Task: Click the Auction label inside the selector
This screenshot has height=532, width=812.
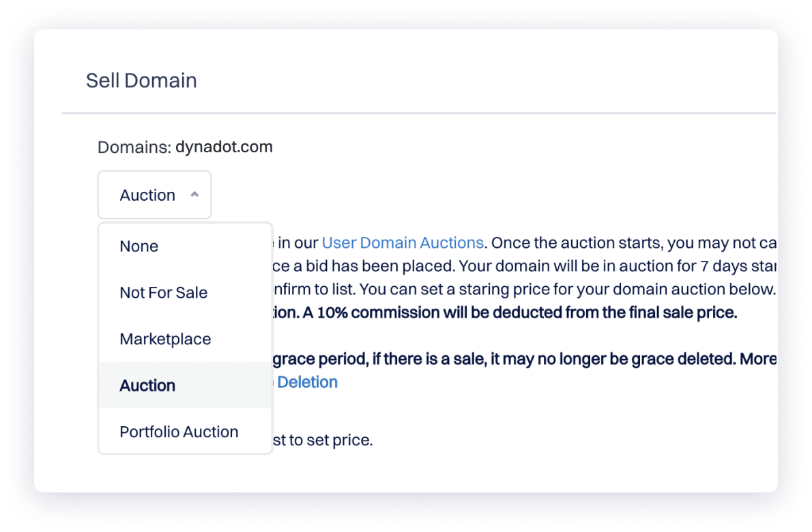Action: tap(147, 195)
